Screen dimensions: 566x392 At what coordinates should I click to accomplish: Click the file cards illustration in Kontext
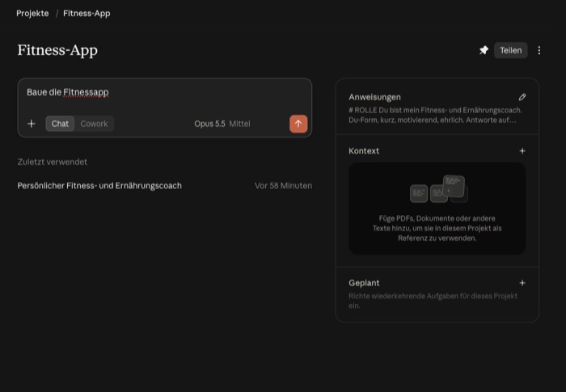pyautogui.click(x=438, y=189)
